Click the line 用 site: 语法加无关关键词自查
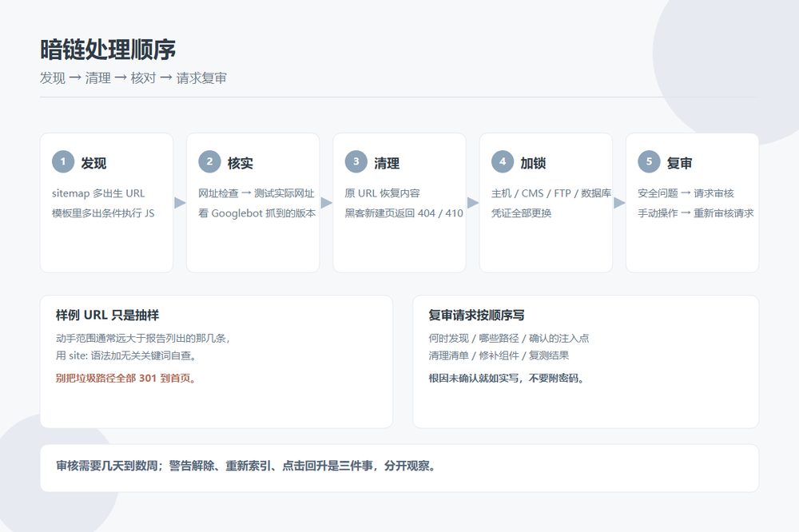Screen dimensions: 799x532 point(126,355)
